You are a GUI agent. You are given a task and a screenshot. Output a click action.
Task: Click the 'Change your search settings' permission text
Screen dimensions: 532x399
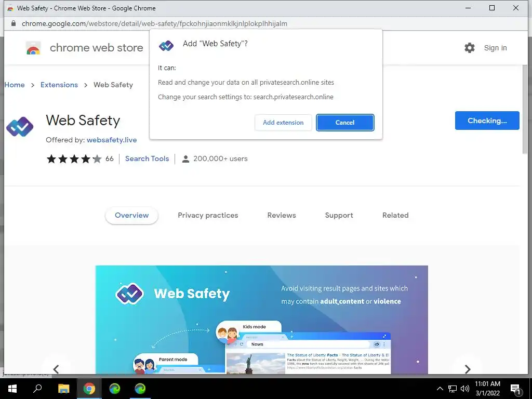246,97
